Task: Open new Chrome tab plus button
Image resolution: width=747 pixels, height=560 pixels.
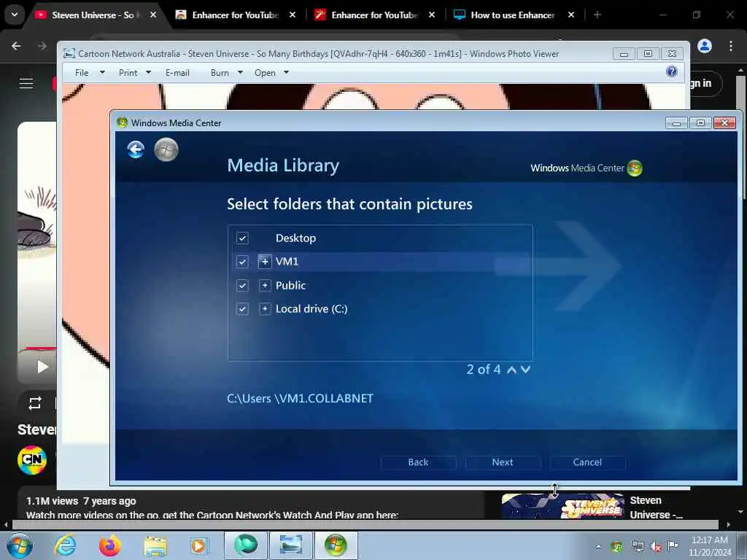Action: click(x=597, y=15)
